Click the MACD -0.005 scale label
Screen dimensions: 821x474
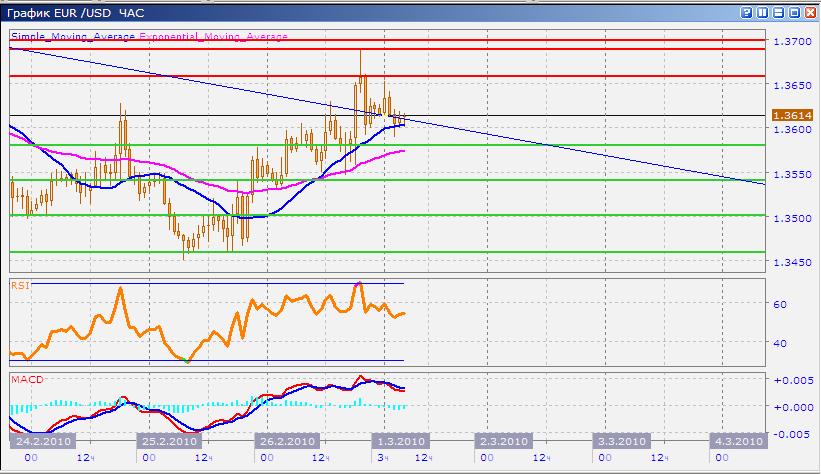794,434
